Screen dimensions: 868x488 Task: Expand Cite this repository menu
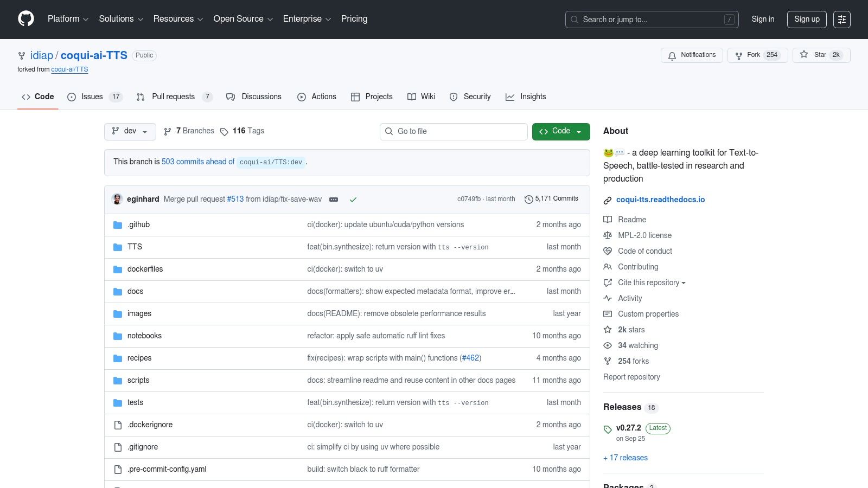[x=651, y=282]
